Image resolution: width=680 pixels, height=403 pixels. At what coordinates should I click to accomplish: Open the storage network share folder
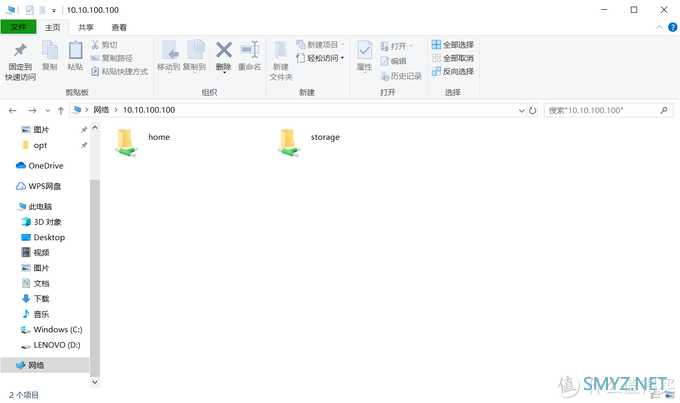pyautogui.click(x=290, y=142)
